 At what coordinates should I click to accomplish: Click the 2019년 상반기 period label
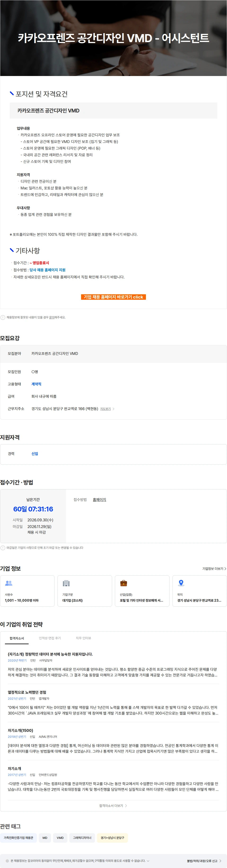(x=17, y=737)
